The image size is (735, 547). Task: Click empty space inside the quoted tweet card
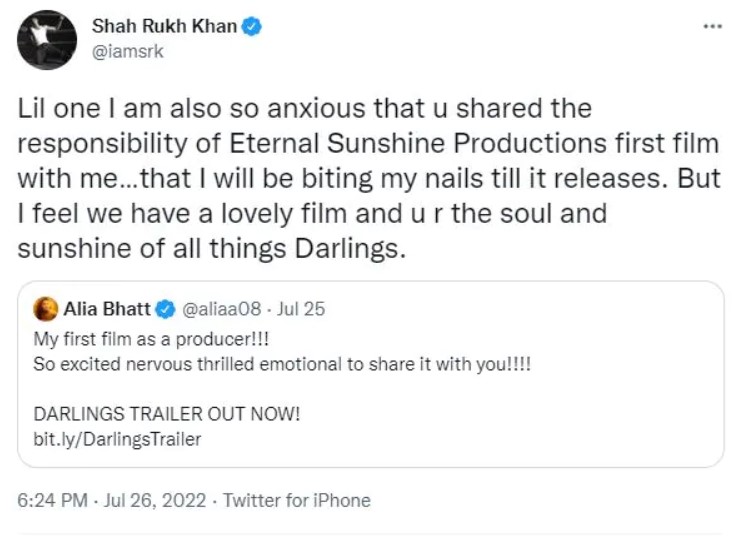coord(550,420)
